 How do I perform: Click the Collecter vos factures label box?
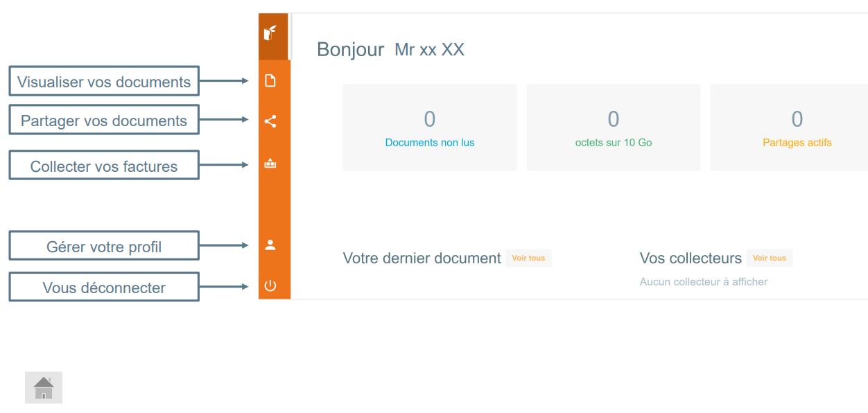[x=103, y=164]
